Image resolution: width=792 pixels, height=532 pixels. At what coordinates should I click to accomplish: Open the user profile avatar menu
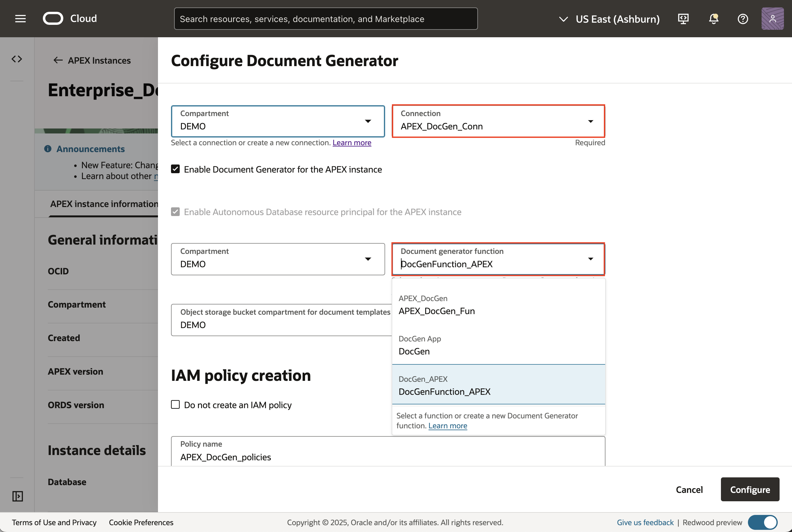tap(772, 19)
